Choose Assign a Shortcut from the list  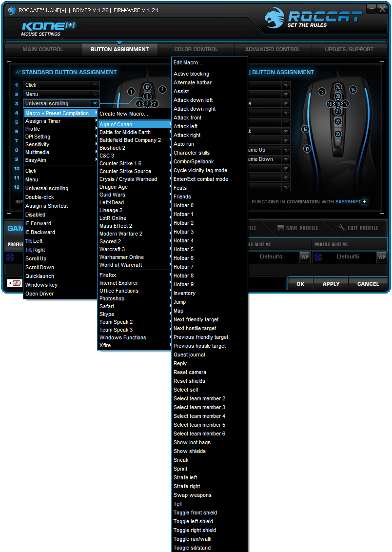pyautogui.click(x=60, y=206)
